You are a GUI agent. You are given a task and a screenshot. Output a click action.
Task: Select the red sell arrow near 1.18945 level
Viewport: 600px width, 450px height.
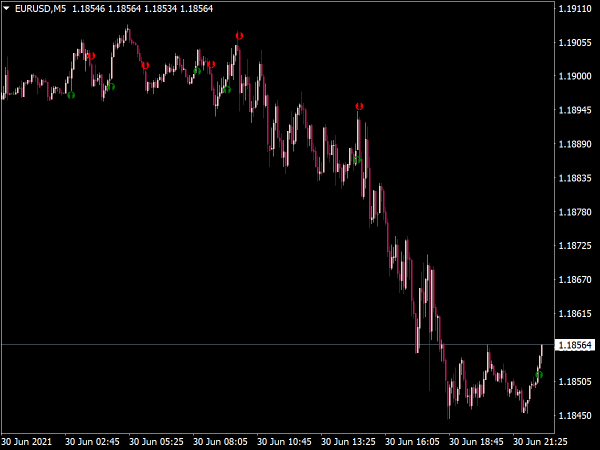tap(359, 106)
